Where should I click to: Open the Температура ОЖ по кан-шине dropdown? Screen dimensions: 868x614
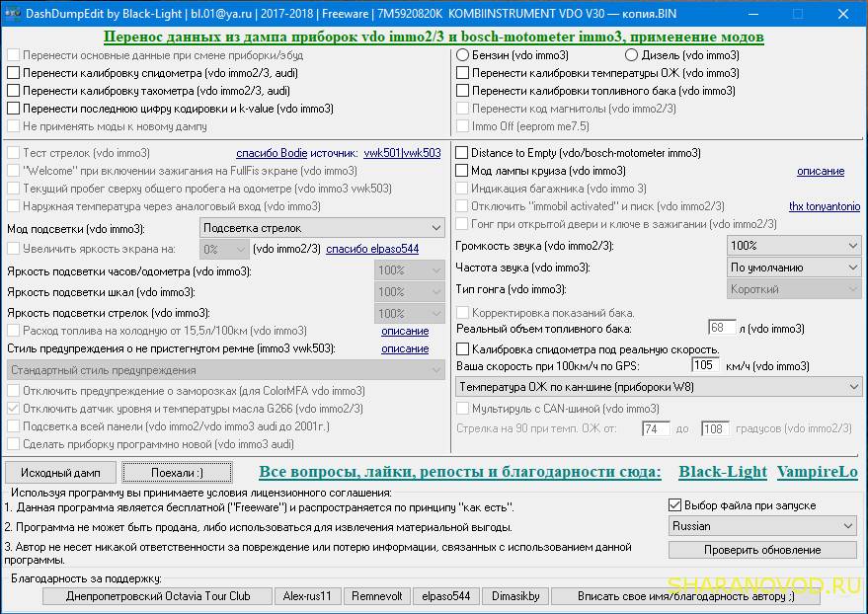click(x=658, y=387)
